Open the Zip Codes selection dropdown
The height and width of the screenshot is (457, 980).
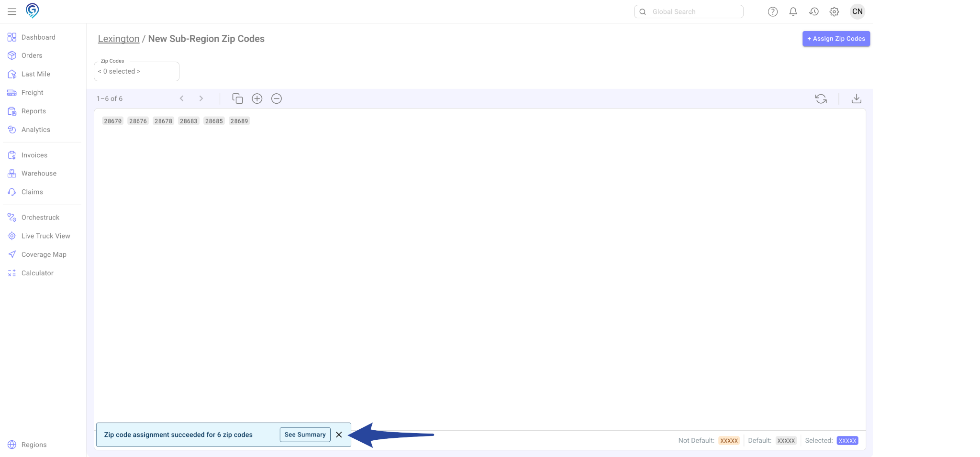(136, 71)
